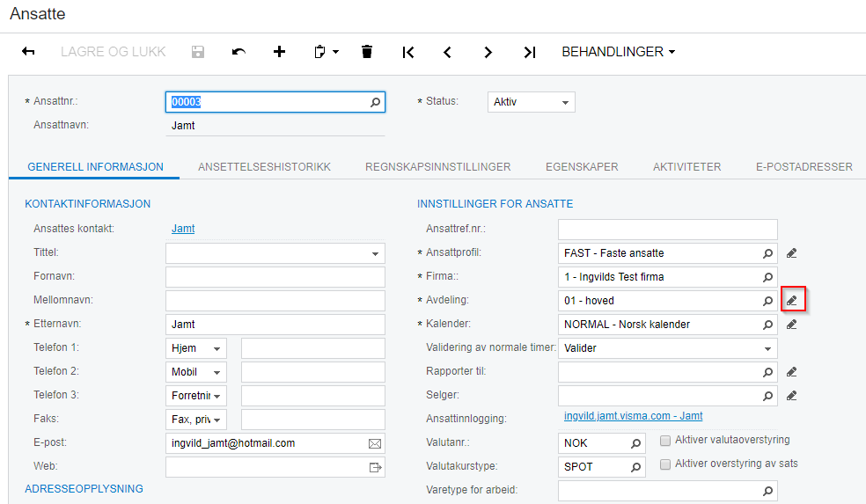Open REGNSKAPSINNSTILLINGER tab
The width and height of the screenshot is (866, 504).
tap(438, 167)
